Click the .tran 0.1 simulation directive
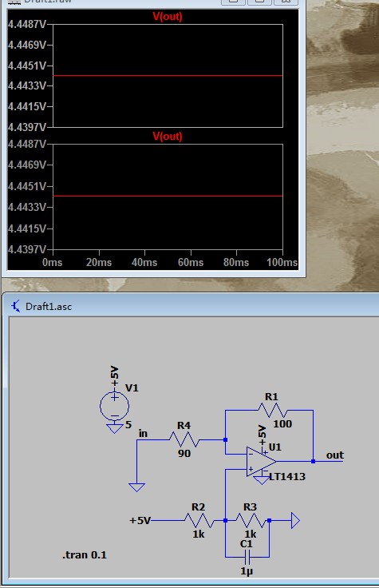 [85, 554]
